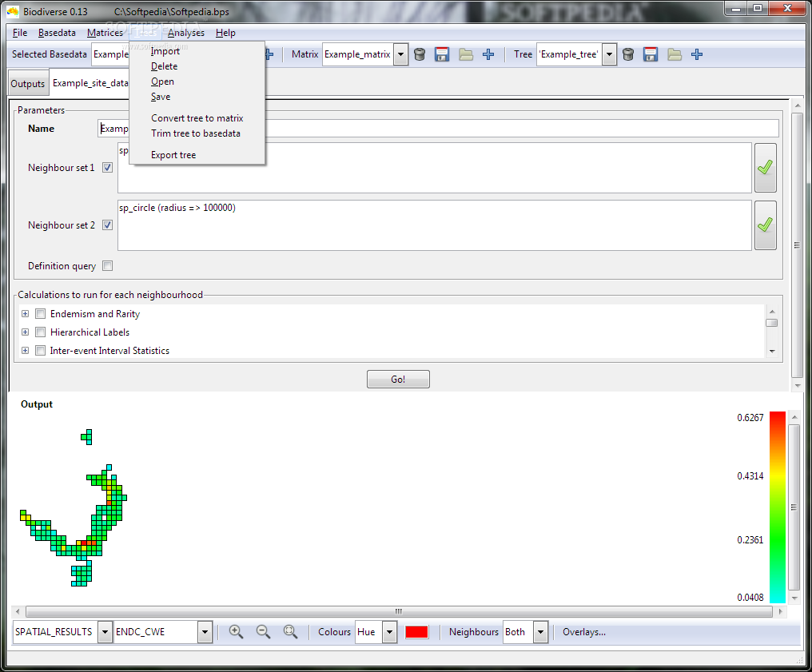Click into the Neighbour set 2 text field
This screenshot has width=812, height=672.
pos(435,225)
